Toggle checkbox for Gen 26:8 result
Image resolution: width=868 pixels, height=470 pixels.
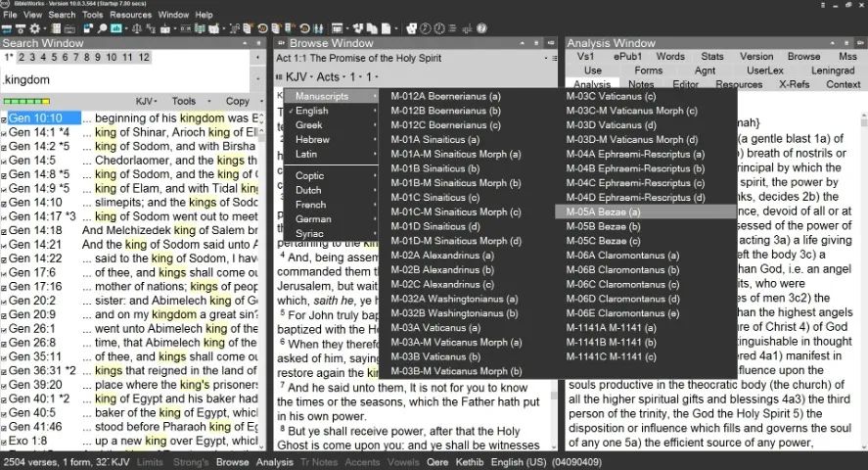[x=4, y=344]
